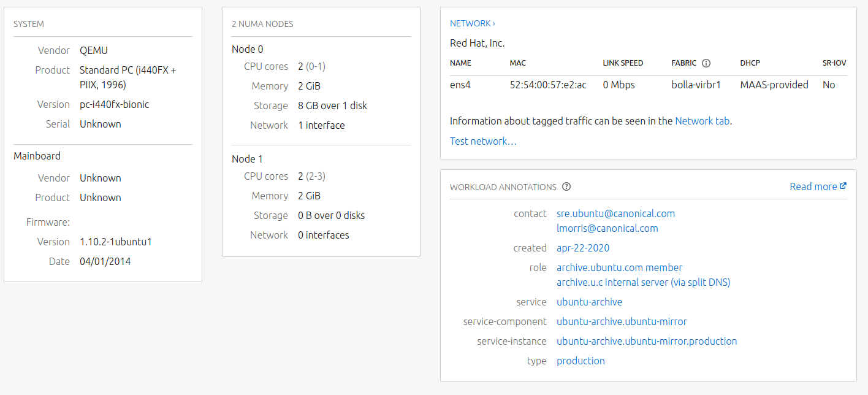
Task: Click the Fabric info icon
Action: pyautogui.click(x=706, y=63)
